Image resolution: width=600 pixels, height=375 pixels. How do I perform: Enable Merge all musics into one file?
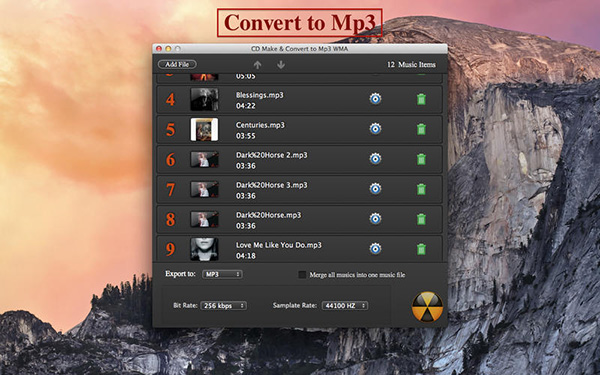pos(302,274)
